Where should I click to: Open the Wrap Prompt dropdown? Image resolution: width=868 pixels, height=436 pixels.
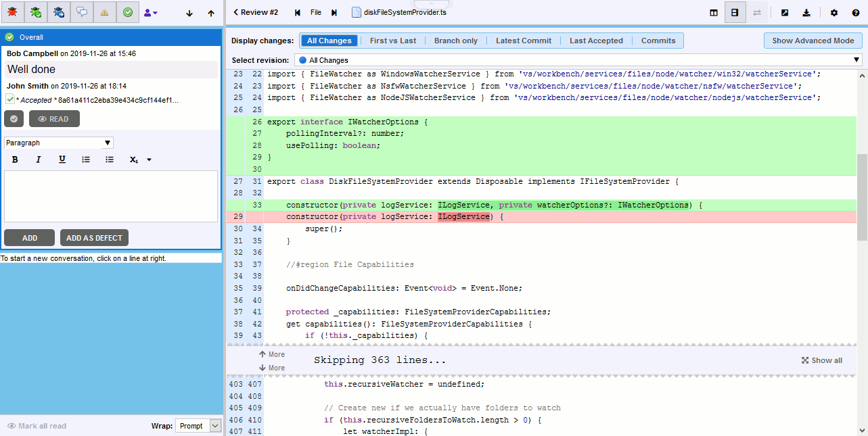(198, 426)
